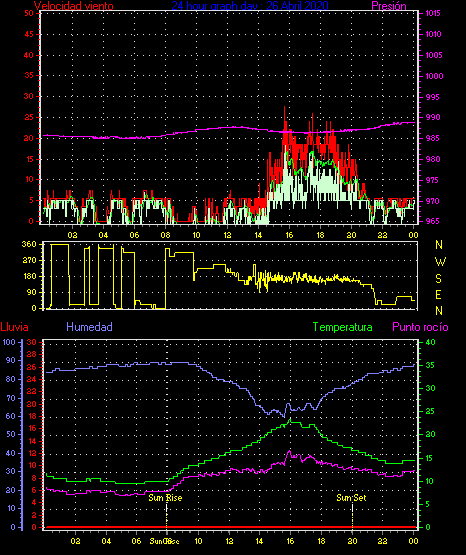Click the "Punto rocío" magenta legend label

click(x=421, y=327)
